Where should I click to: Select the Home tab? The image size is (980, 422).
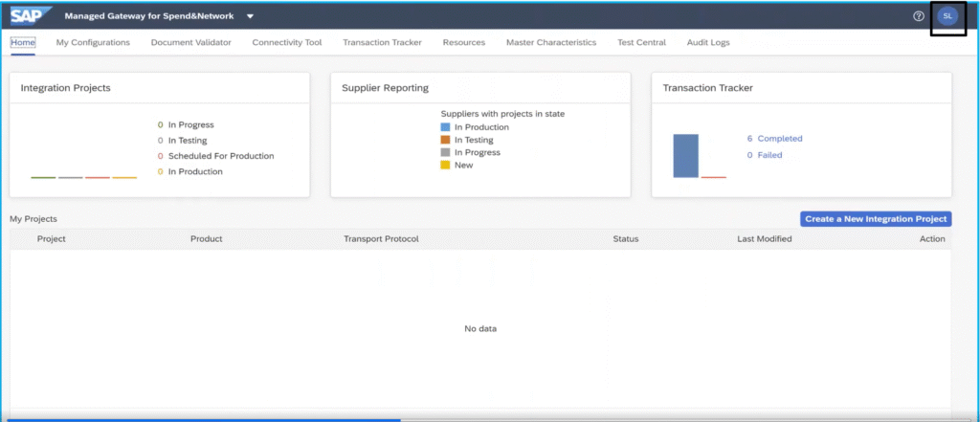(23, 42)
